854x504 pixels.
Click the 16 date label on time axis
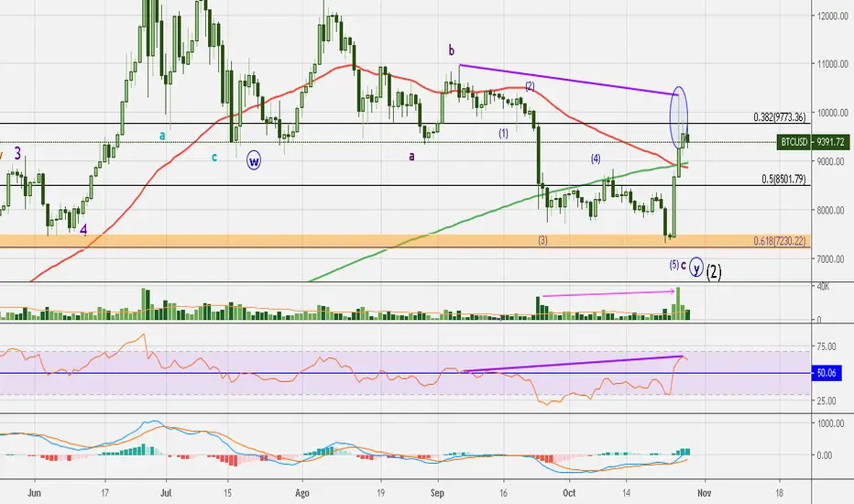click(x=503, y=493)
